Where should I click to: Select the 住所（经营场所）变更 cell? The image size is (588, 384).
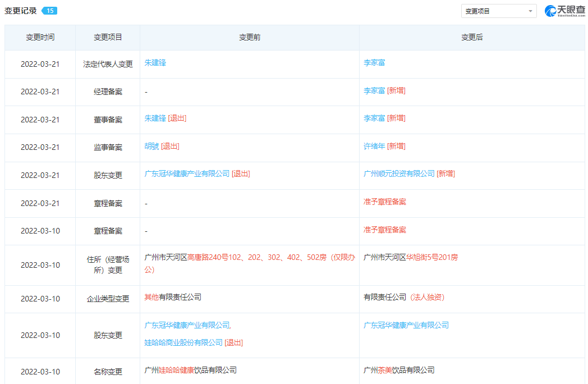coord(108,265)
